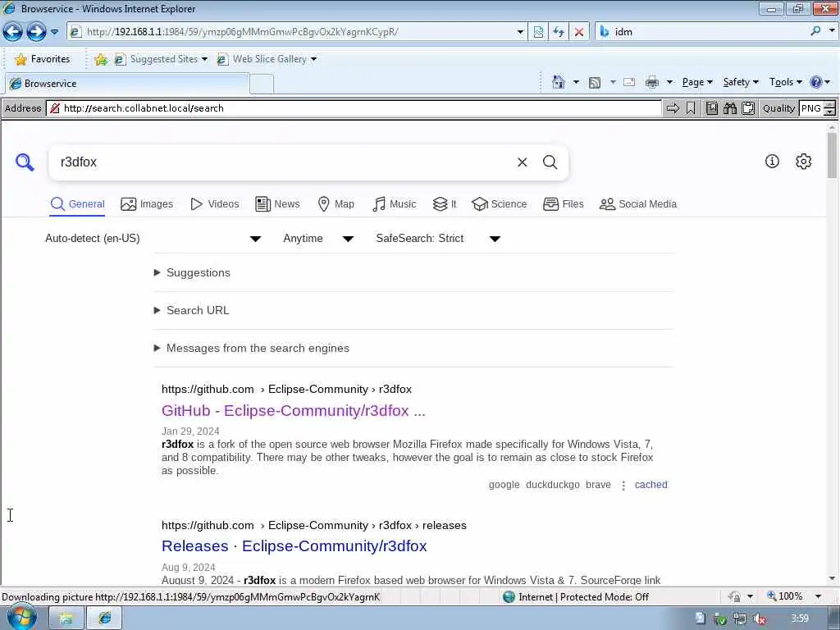Open the SafeSearch: Strict dropdown
The height and width of the screenshot is (630, 840).
[438, 239]
